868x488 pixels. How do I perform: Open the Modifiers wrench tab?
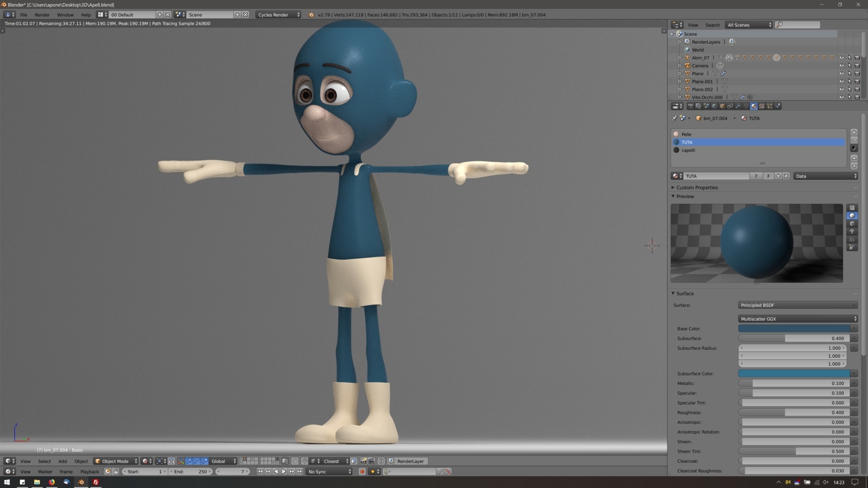coord(738,106)
